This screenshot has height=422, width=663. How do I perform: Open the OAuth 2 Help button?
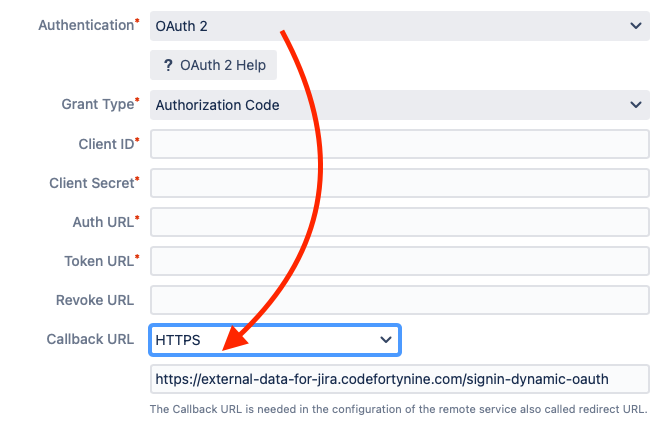(213, 65)
